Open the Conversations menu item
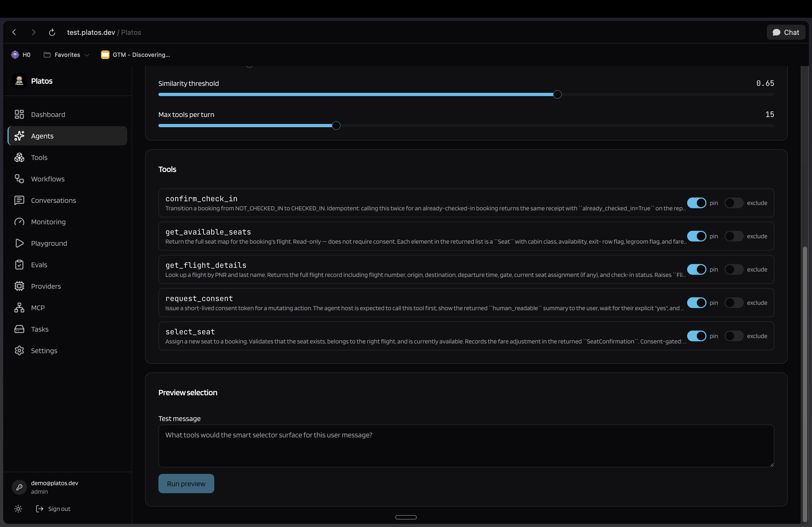Image resolution: width=812 pixels, height=527 pixels. pos(53,200)
